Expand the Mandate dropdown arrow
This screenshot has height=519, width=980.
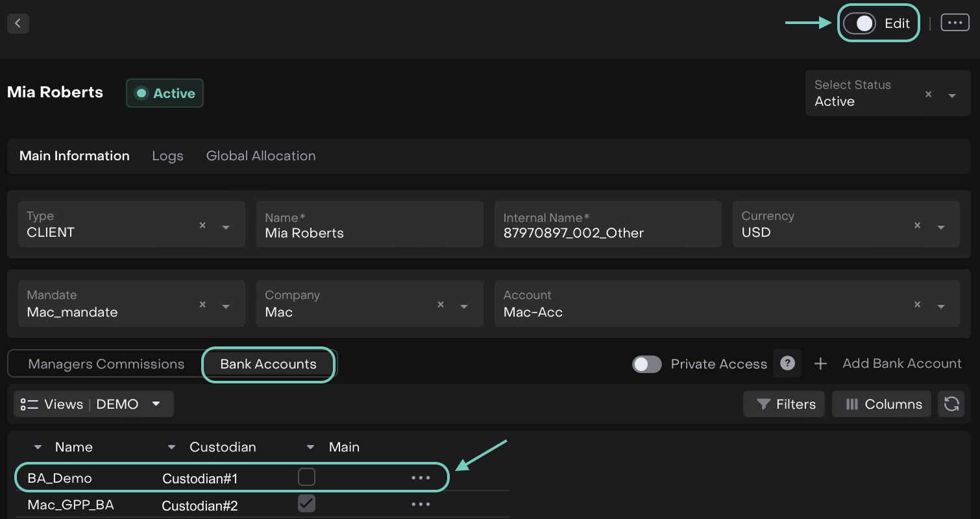click(226, 306)
